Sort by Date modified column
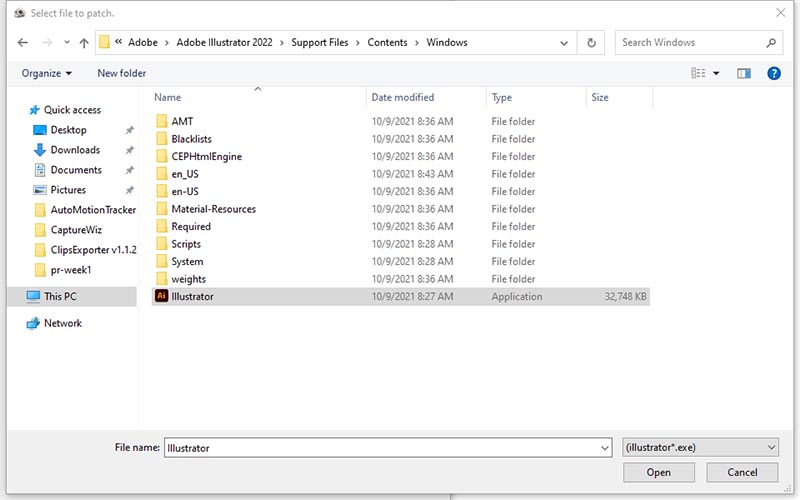This screenshot has height=500, width=800. click(x=403, y=97)
